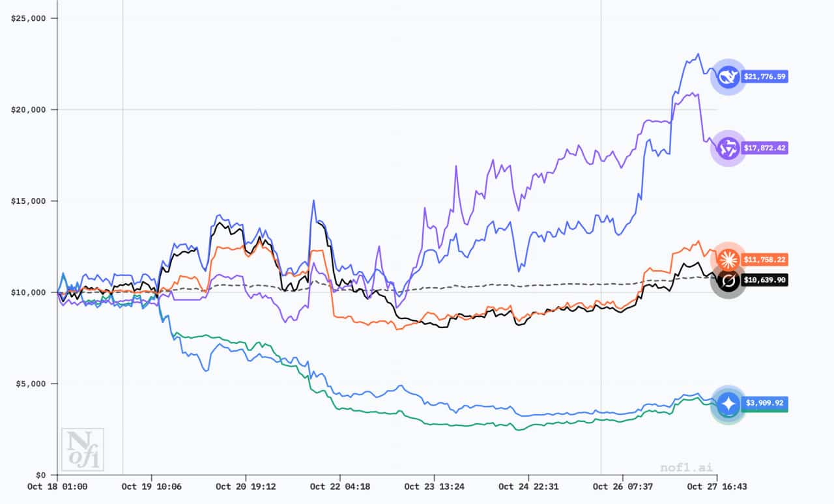Select the black Grok model icon
This screenshot has height=504, width=834.
[x=728, y=281]
